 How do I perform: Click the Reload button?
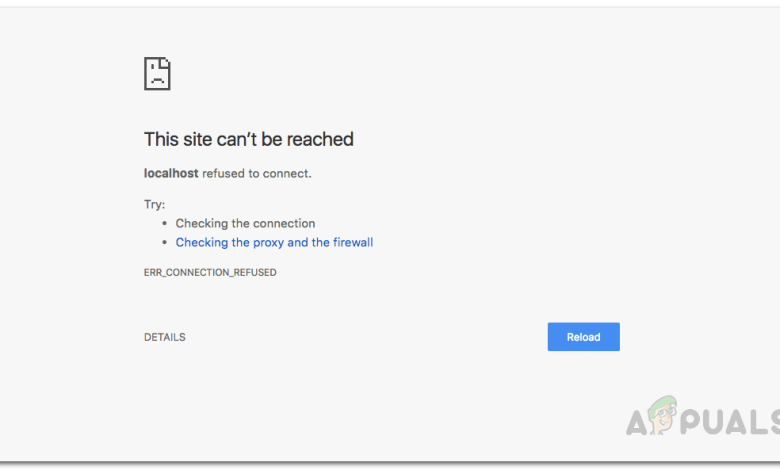[583, 337]
